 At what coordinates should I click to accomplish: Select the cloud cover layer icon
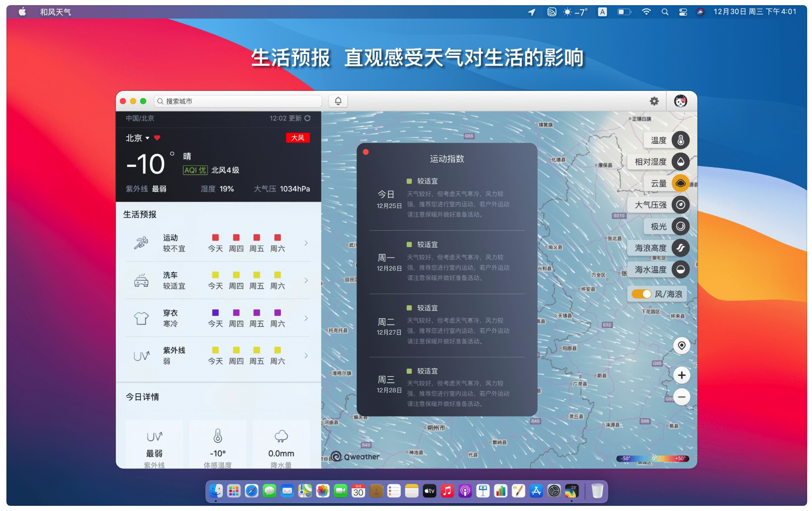pyautogui.click(x=681, y=183)
